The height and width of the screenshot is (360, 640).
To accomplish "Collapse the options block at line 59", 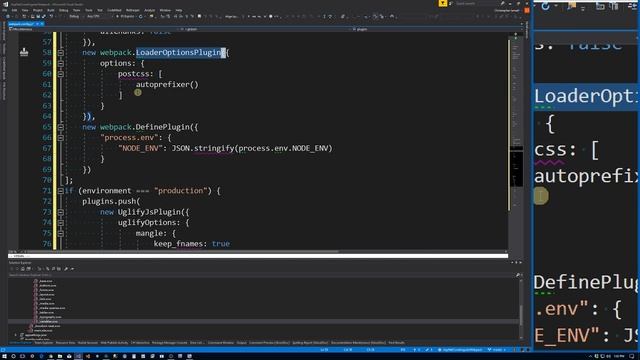I will pyautogui.click(x=60, y=63).
